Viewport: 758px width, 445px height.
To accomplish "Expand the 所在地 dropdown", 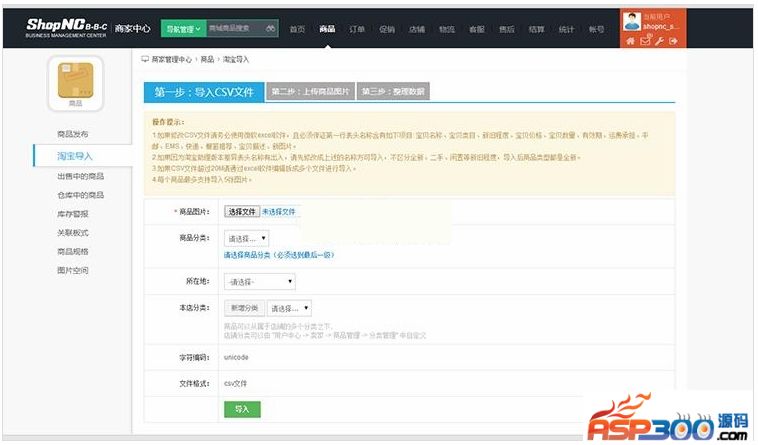I will [260, 282].
